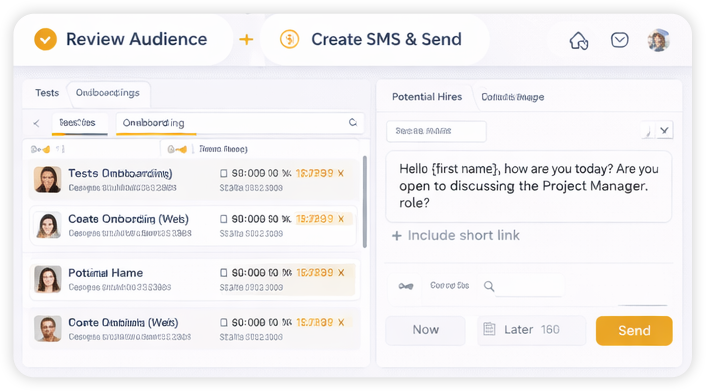The width and height of the screenshot is (706, 391).
Task: Click the input field under Potential Hires
Action: coord(436,131)
